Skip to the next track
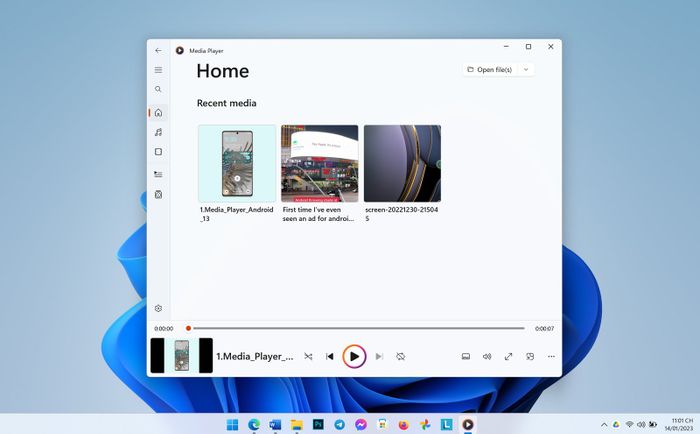Image resolution: width=700 pixels, height=434 pixels. 379,356
